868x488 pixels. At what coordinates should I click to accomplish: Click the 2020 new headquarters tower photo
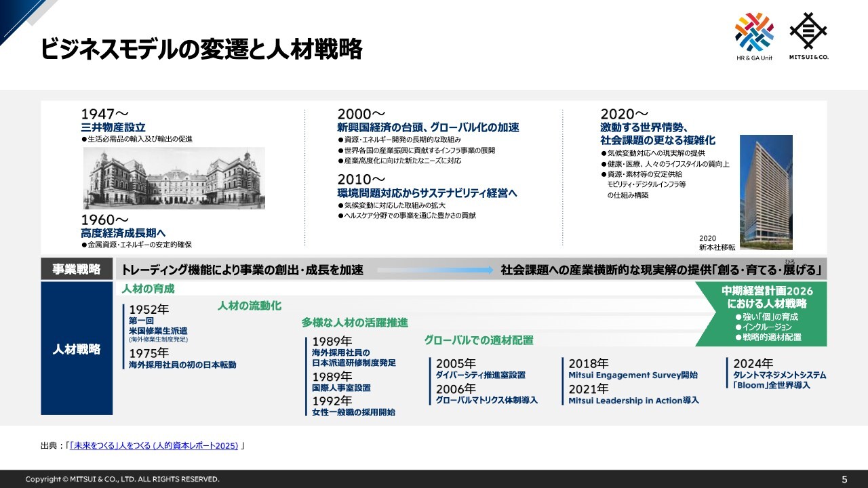click(766, 192)
